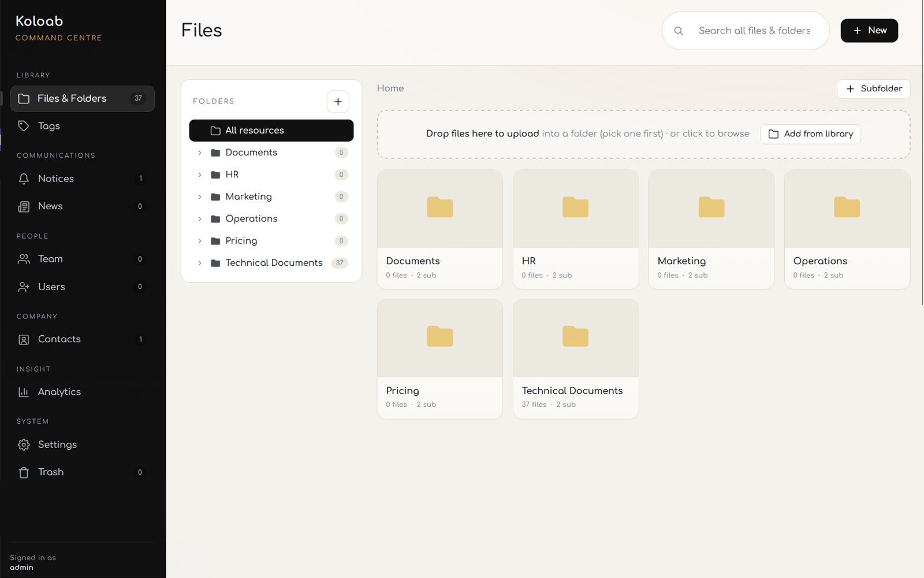The image size is (924, 578).
Task: Select HR in the folder tree
Action: (271, 175)
